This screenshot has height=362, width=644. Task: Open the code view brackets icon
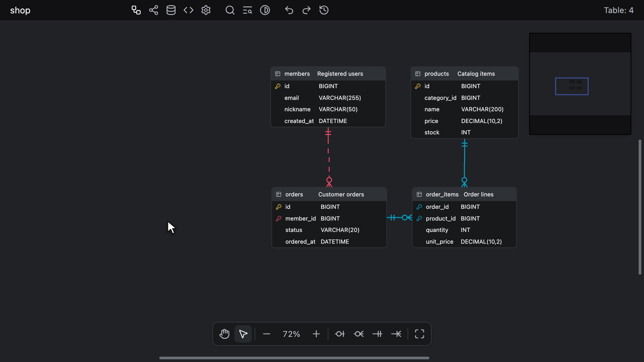[189, 10]
